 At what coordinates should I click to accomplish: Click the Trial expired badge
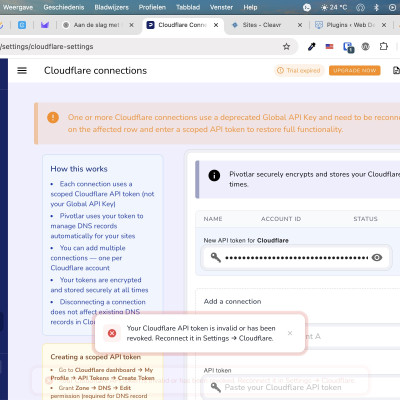[299, 70]
